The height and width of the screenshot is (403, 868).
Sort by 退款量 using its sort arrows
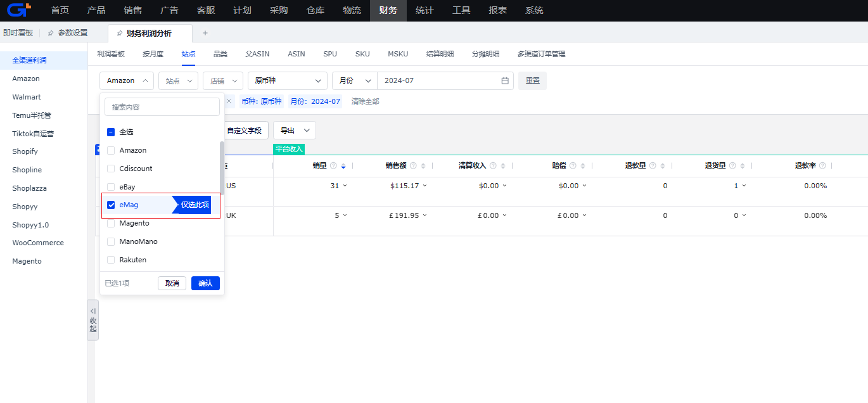point(663,166)
